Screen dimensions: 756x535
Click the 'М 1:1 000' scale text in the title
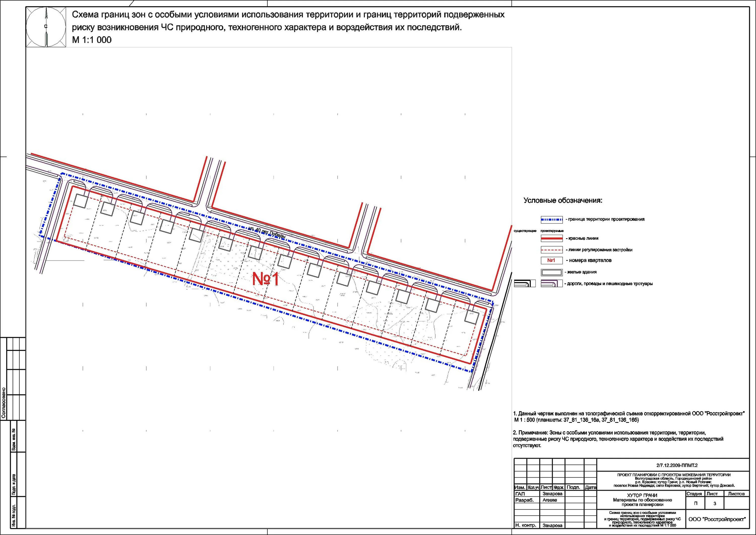tap(92, 40)
